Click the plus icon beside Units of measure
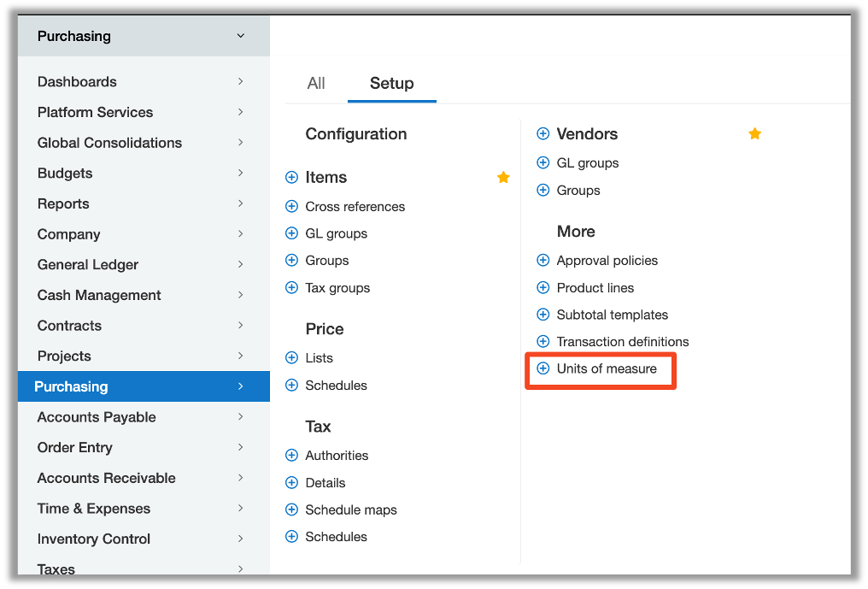This screenshot has height=589, width=868. 542,368
